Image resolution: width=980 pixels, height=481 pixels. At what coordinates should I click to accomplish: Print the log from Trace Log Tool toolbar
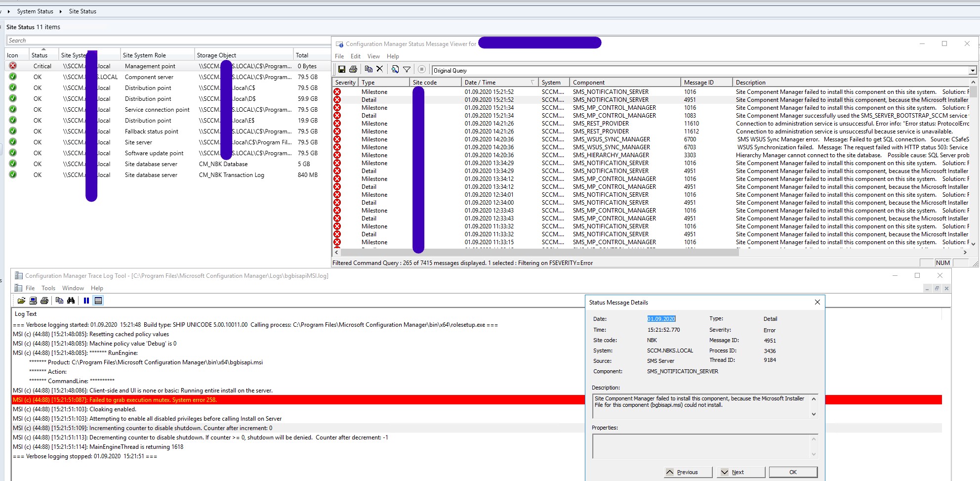45,300
